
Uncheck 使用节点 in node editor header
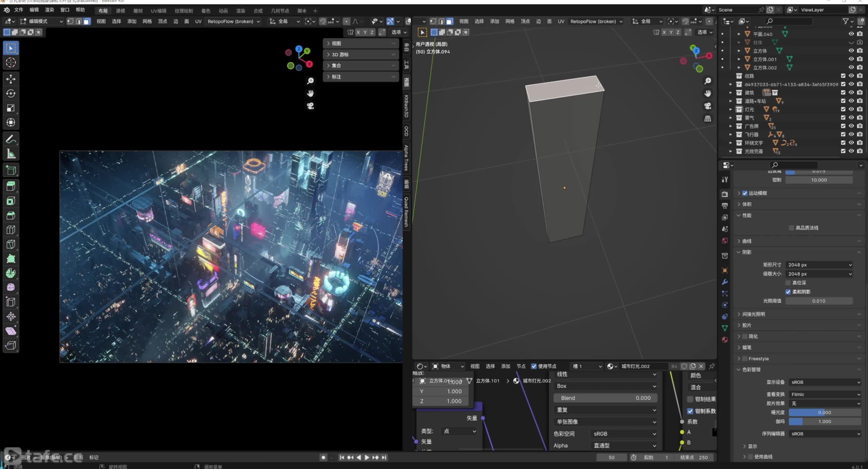click(534, 366)
